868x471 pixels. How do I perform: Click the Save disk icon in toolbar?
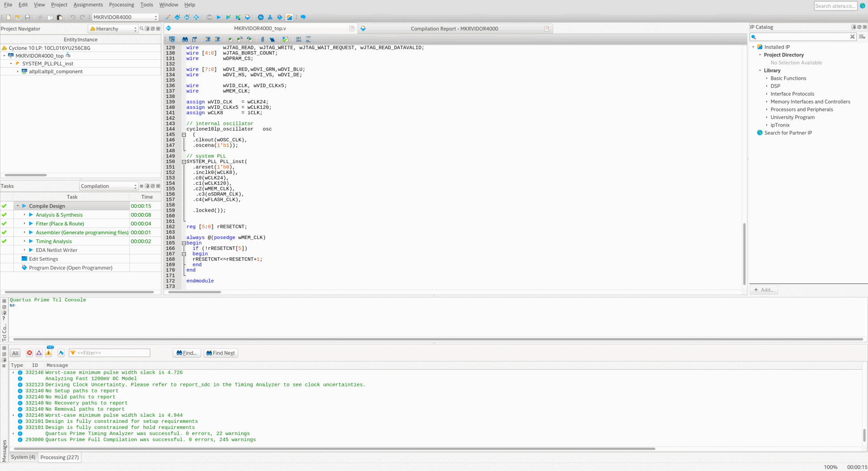[x=27, y=17]
